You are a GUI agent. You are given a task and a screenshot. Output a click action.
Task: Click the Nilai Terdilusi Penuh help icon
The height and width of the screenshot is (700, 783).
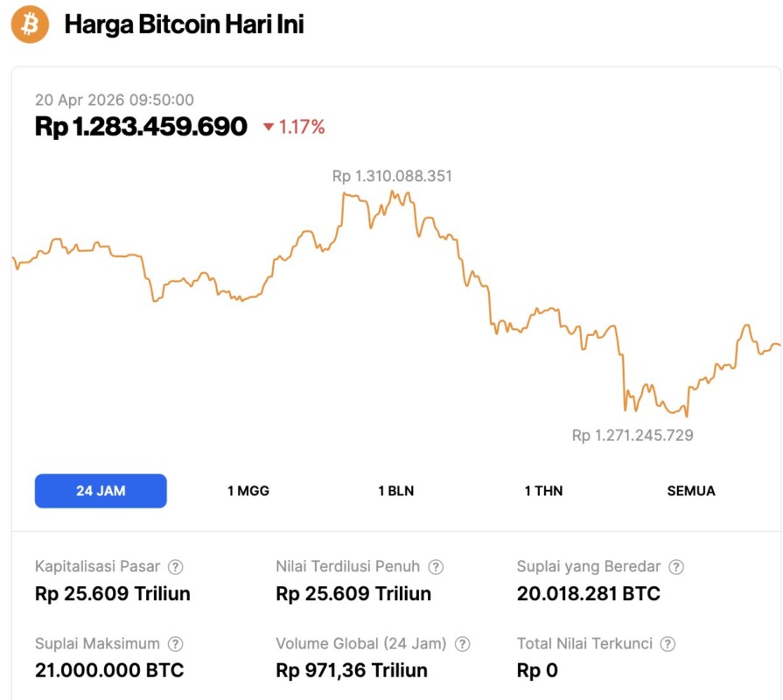point(436,567)
